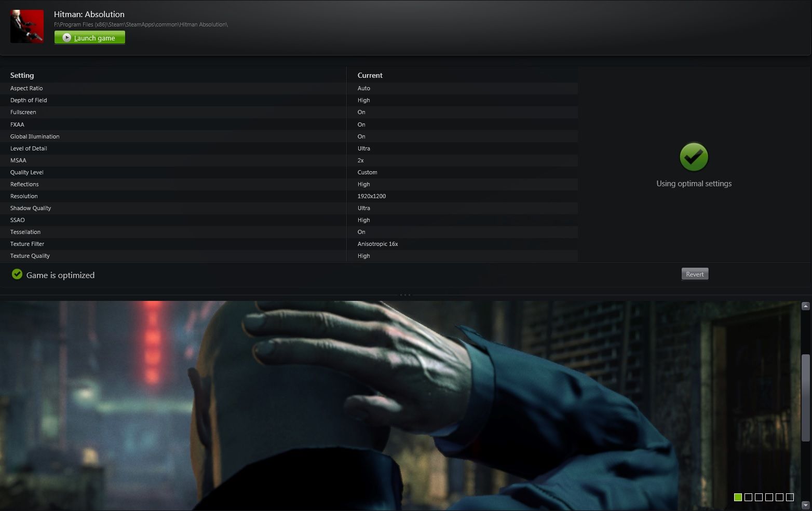
Task: Click the vertical scrollbar thumb
Action: [x=805, y=398]
